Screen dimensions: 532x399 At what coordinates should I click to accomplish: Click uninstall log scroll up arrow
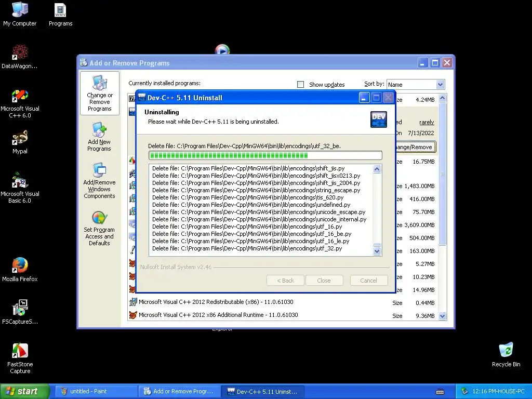tap(377, 169)
